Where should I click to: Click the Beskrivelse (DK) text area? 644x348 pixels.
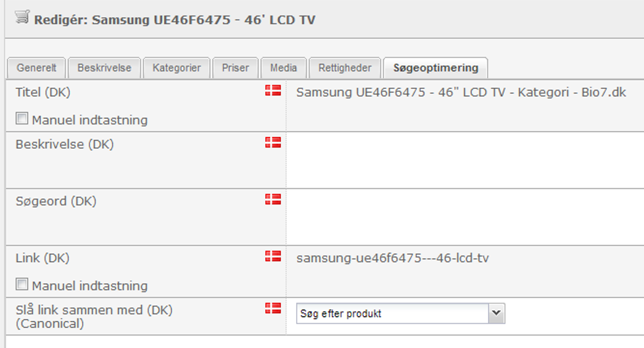(x=465, y=160)
